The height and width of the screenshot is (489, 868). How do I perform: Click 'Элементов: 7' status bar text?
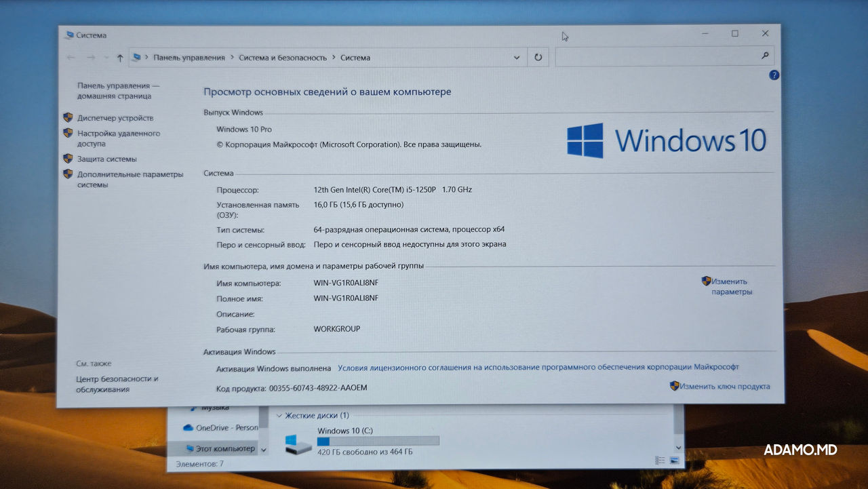(x=199, y=464)
